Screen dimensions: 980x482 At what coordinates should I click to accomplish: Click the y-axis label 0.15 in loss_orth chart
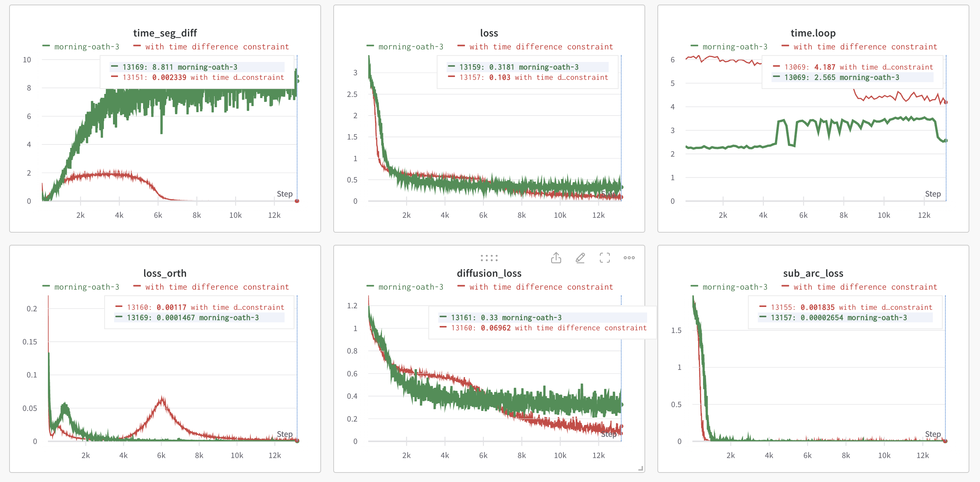(30, 342)
